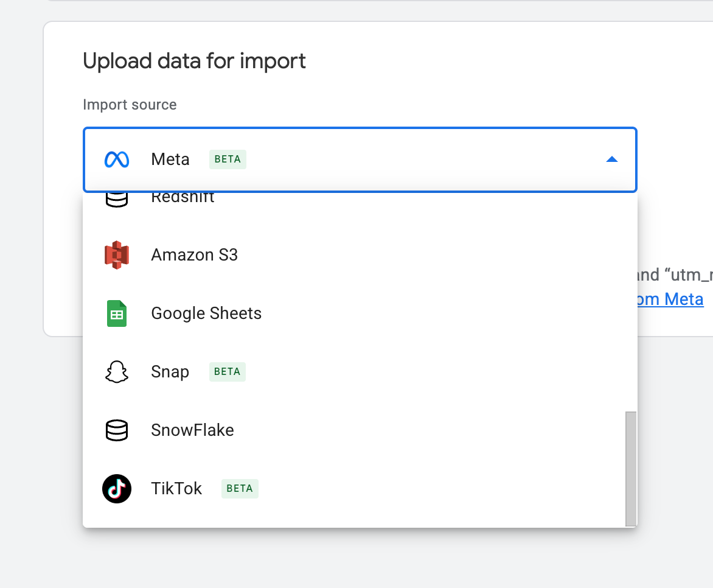Click the Google Sheets green icon

point(117,313)
